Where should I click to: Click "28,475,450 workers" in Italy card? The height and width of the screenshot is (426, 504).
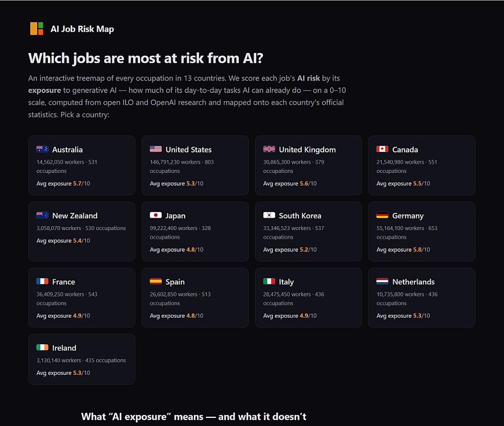(x=287, y=294)
